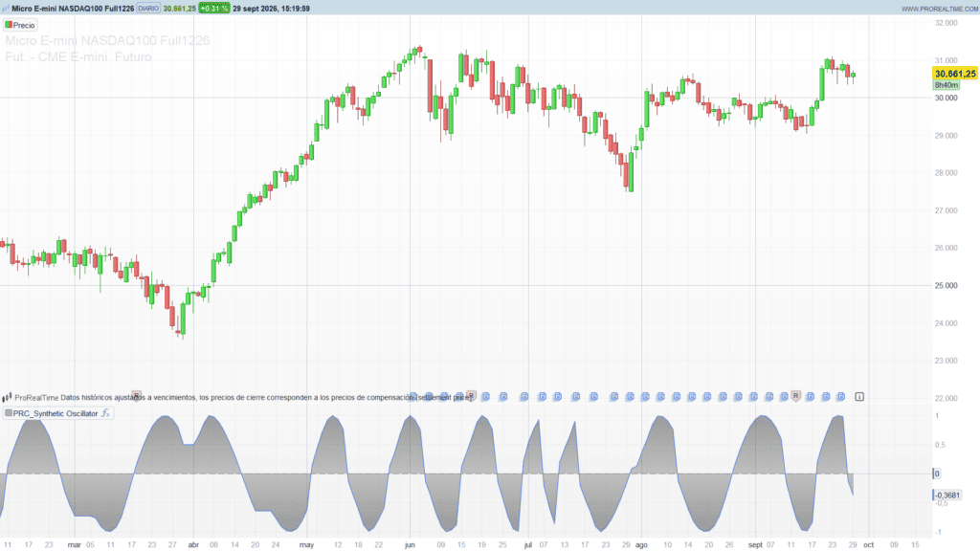Screen dimensions: 980x551
Task: Open the PRC_Synthetic Oscillator indicator label
Action: click(56, 413)
